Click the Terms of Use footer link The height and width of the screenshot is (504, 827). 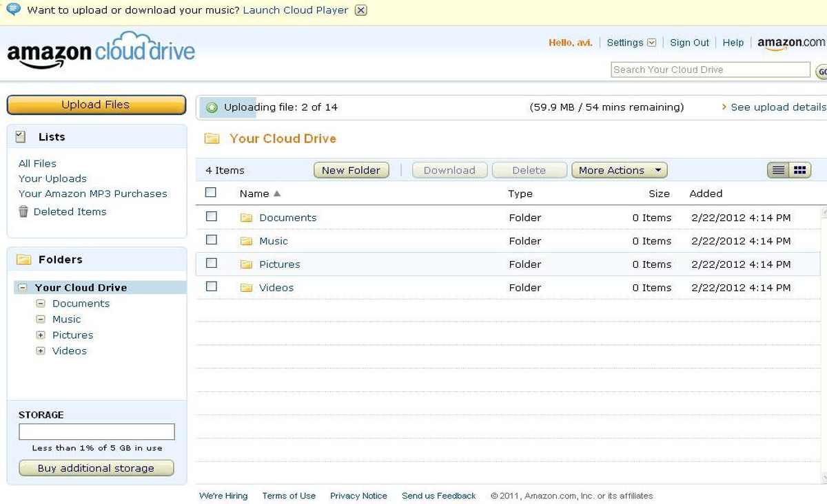(289, 496)
